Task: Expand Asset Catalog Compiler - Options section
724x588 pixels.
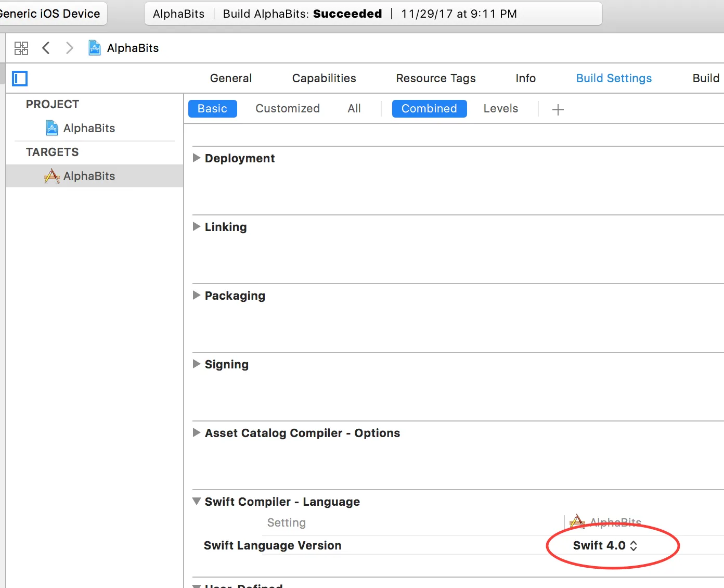Action: [197, 432]
